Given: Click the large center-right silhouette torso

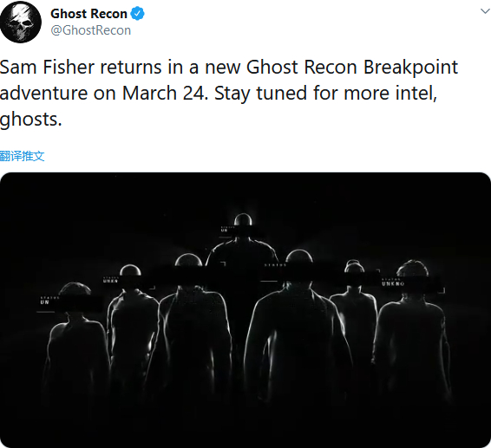Looking at the screenshot, I should click(x=298, y=338).
